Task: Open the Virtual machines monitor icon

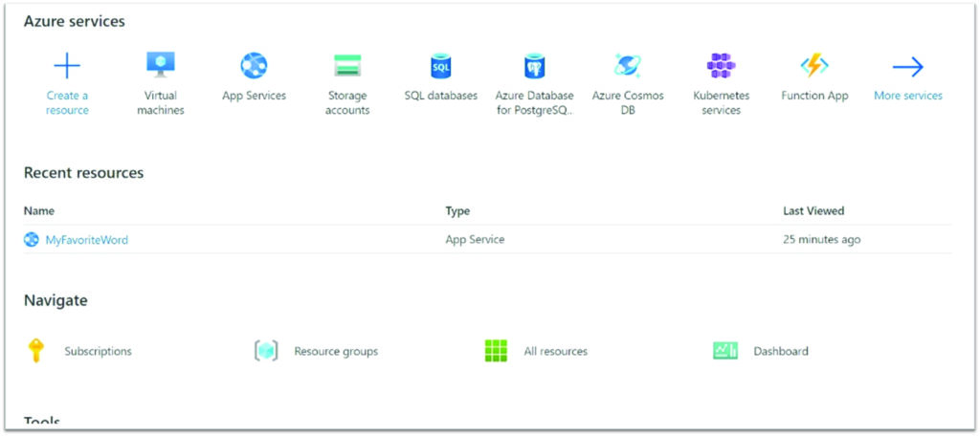Action: pos(161,64)
